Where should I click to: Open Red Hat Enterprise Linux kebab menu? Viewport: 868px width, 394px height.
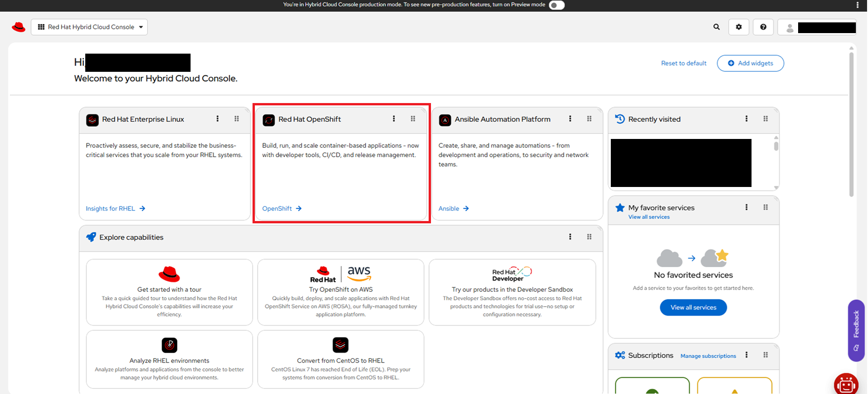(x=218, y=119)
